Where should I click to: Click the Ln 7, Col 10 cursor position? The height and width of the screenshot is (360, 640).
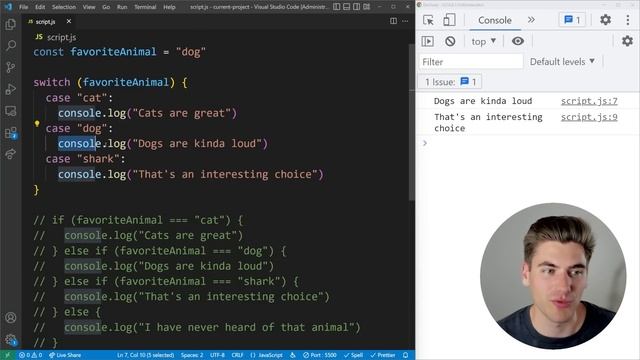tap(145, 355)
